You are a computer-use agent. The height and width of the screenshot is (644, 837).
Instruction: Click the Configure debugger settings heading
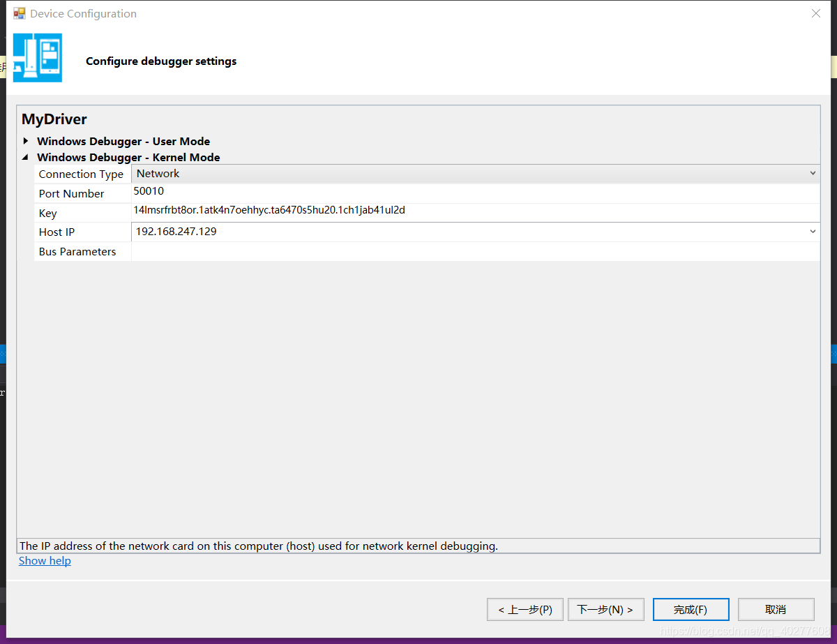161,61
